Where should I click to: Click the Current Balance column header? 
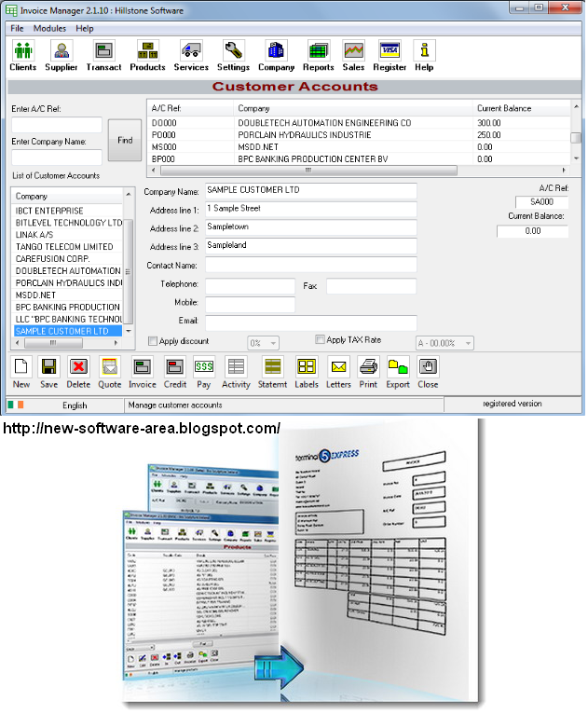521,108
